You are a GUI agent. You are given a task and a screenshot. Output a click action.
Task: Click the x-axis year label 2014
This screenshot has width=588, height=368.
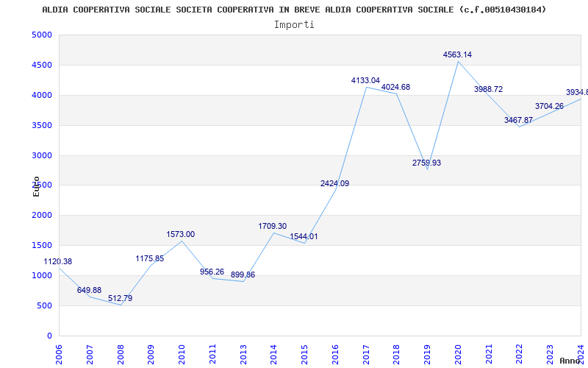[274, 355]
